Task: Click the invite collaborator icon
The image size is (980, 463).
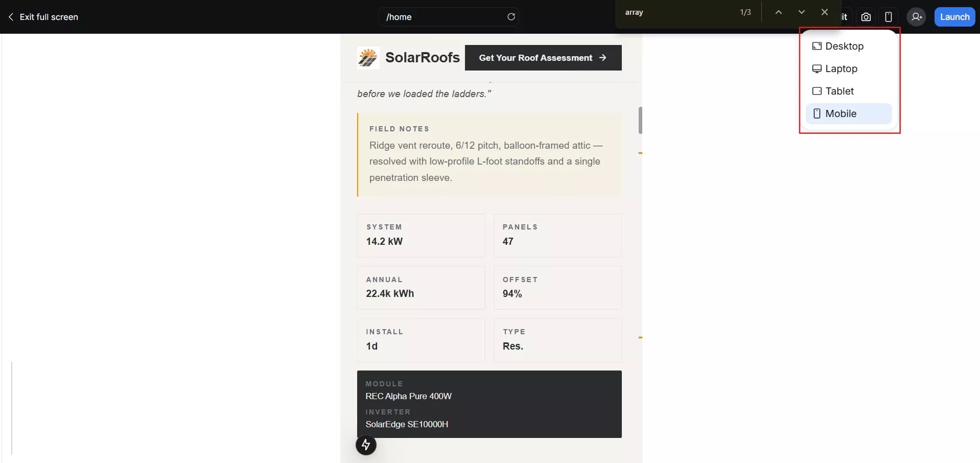Action: [x=916, y=17]
